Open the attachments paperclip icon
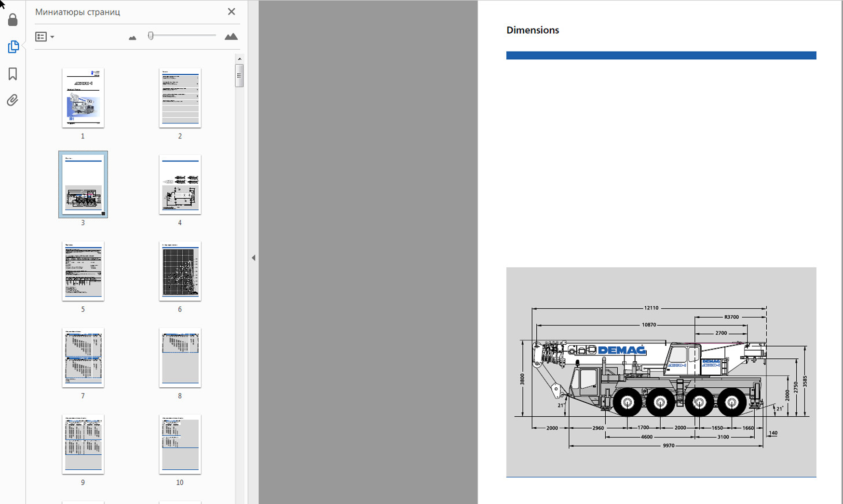 pos(13,100)
